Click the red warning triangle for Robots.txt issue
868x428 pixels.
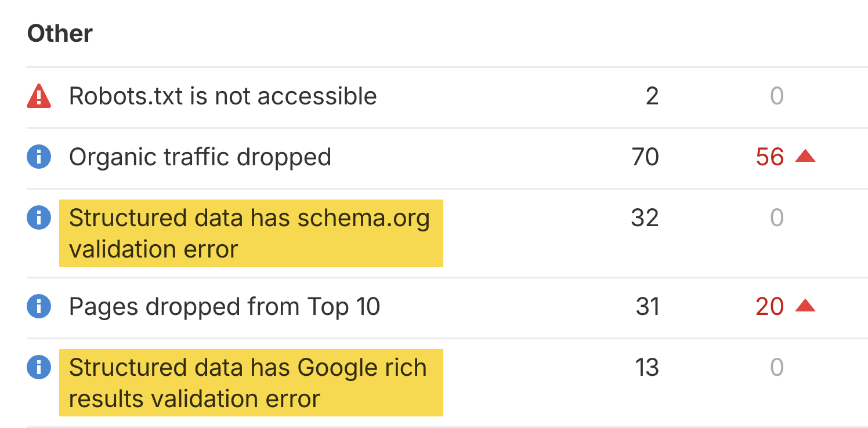click(38, 96)
